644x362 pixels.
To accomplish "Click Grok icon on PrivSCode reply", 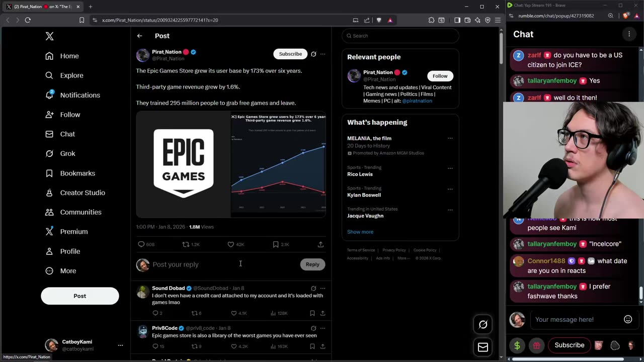I will pyautogui.click(x=313, y=328).
